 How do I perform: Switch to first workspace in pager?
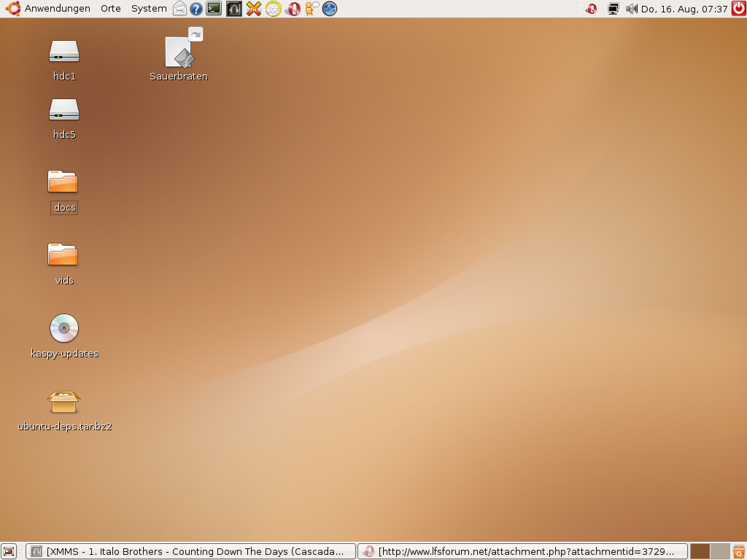[x=700, y=551]
